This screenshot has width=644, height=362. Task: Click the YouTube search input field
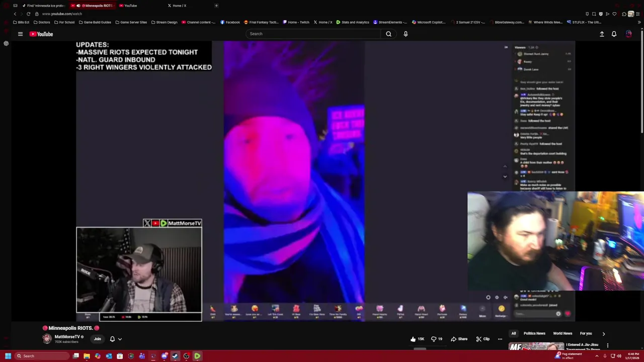pos(313,34)
